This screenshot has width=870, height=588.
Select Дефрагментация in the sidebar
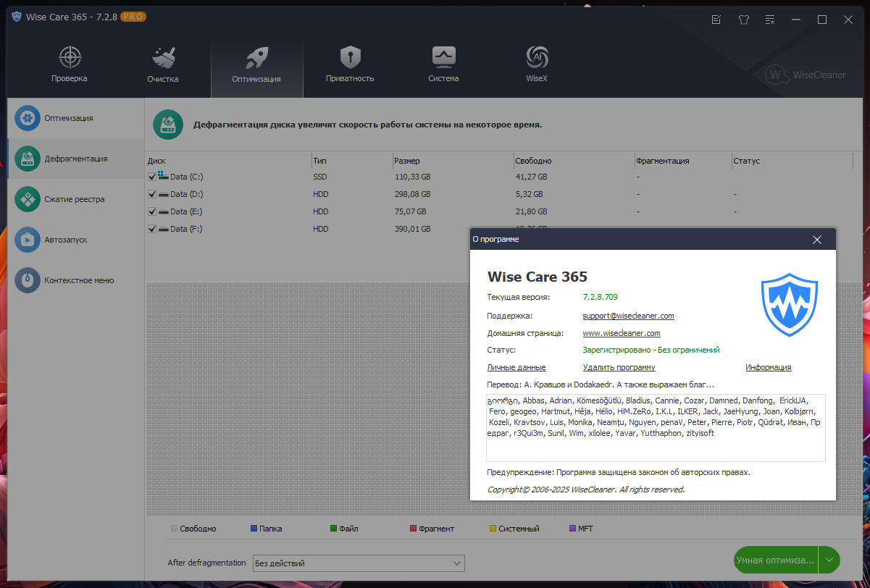(x=76, y=159)
